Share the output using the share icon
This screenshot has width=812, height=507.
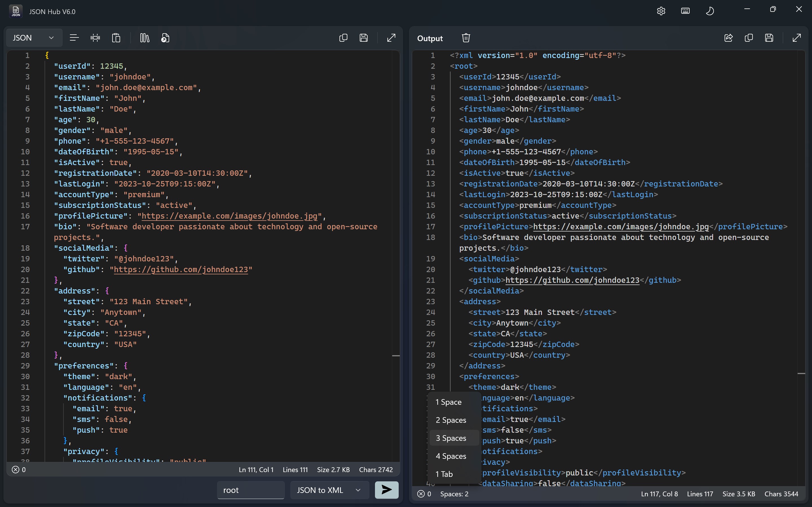728,38
